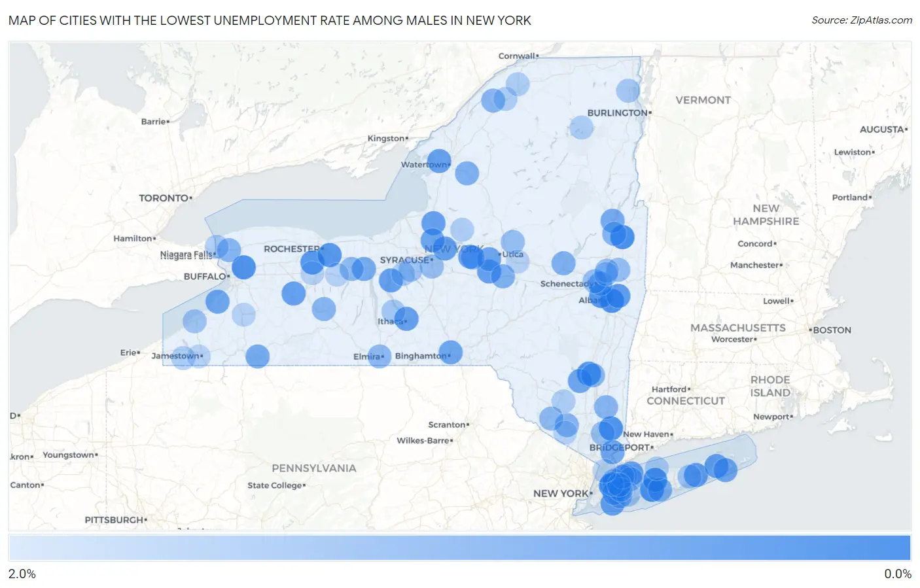Image resolution: width=920 pixels, height=588 pixels.
Task: Click the Wilkes-Barre city label
Action: 423,441
